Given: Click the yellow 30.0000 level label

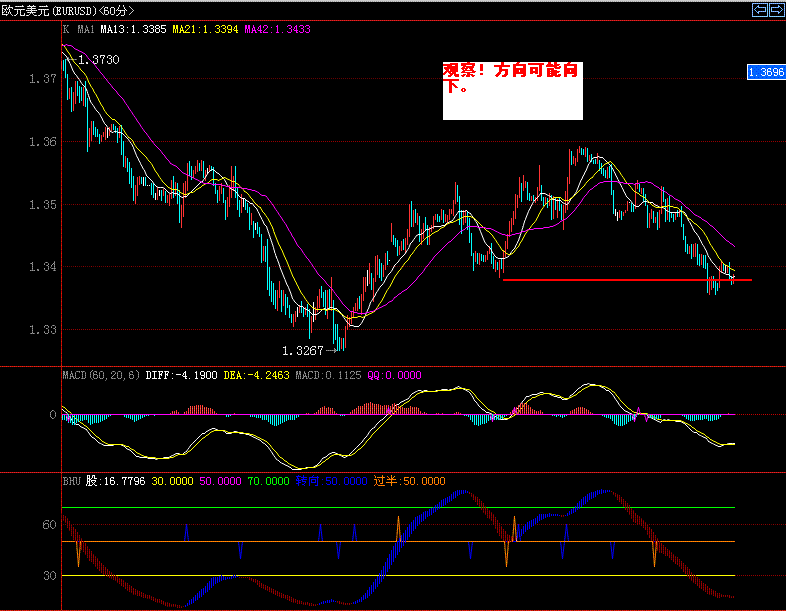Looking at the screenshot, I should click(x=172, y=481).
